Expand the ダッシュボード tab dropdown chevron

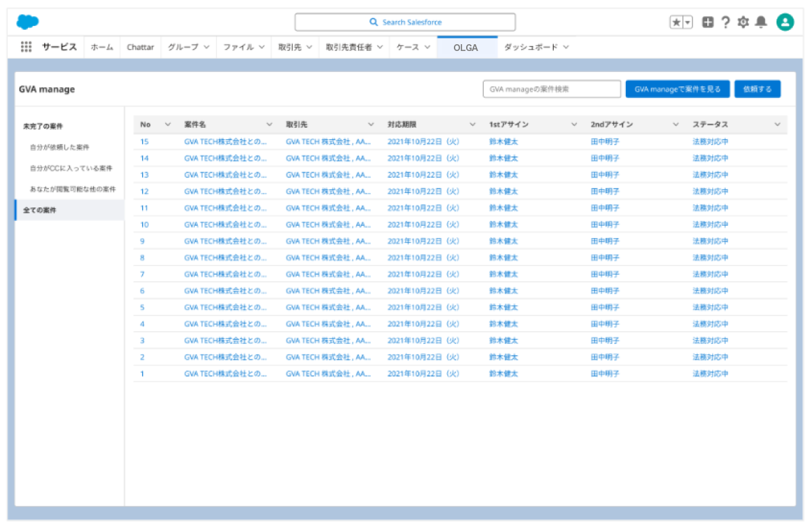click(567, 47)
